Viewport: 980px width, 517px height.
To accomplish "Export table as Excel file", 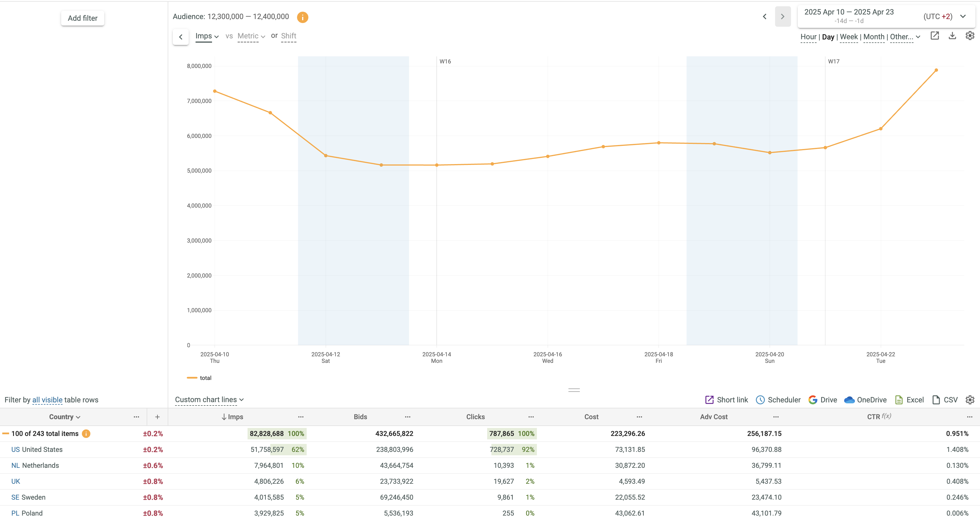I will pyautogui.click(x=909, y=400).
